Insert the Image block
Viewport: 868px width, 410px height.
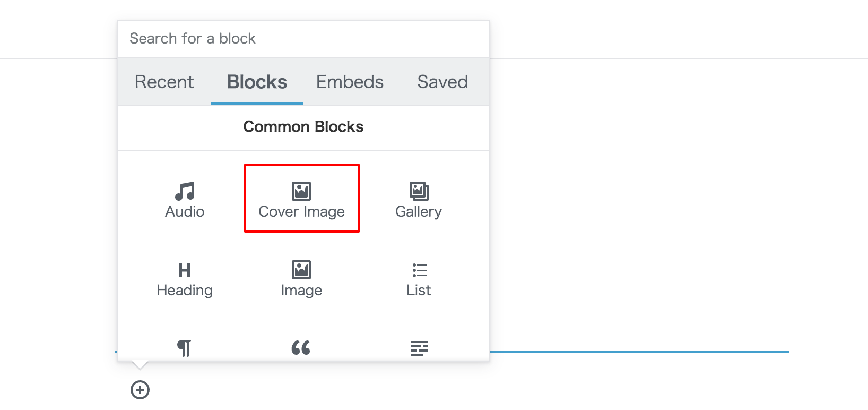[x=301, y=270]
